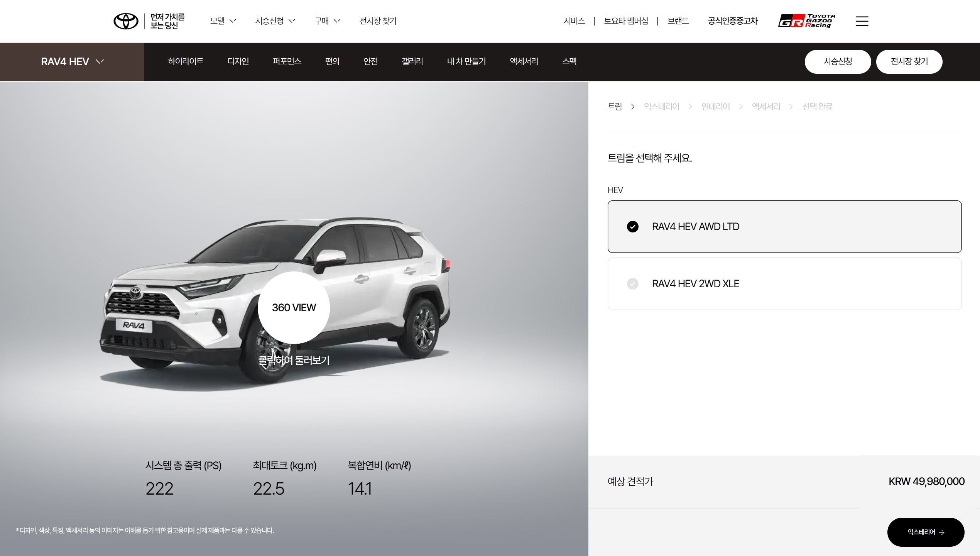Click the white 전시장 찾기 button
980x556 pixels.
pyautogui.click(x=909, y=62)
